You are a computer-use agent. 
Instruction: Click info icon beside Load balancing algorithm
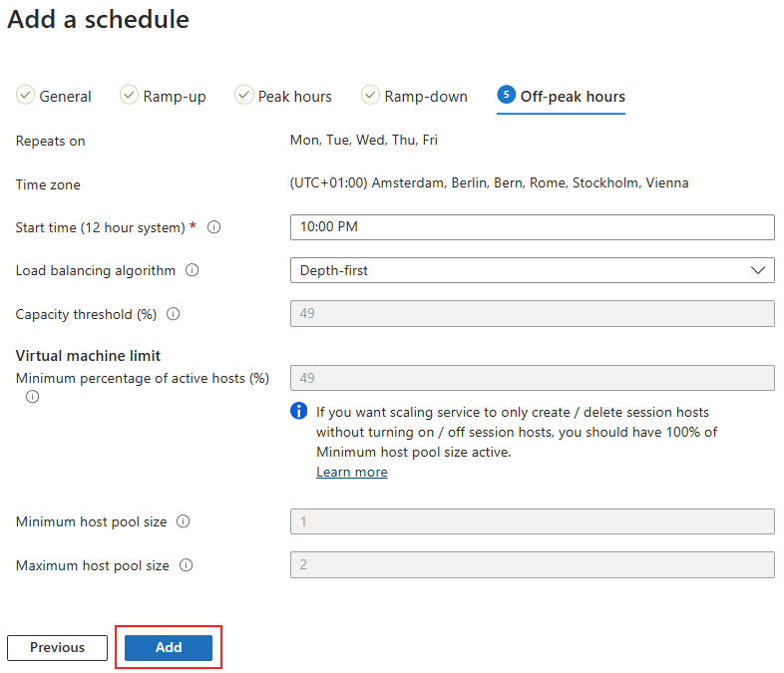[x=192, y=270]
